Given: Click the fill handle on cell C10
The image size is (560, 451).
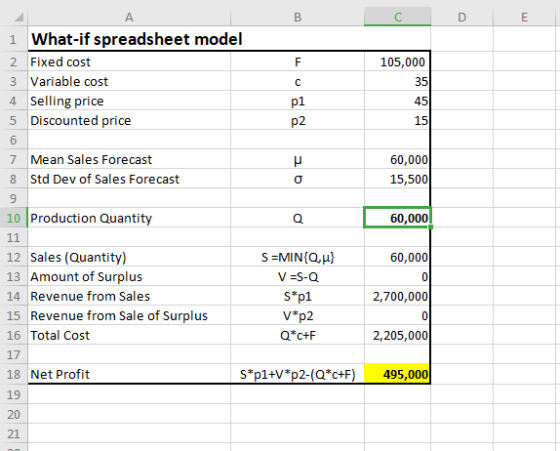Looking at the screenshot, I should pyautogui.click(x=431, y=227).
